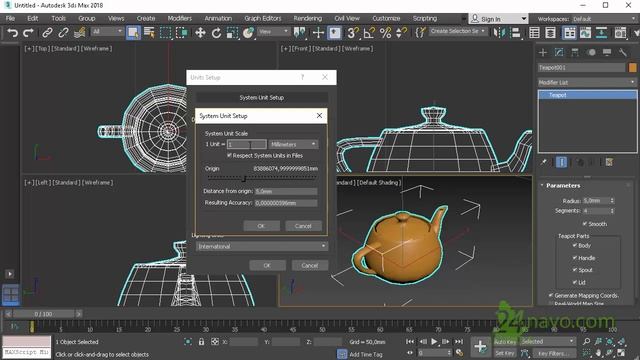Click the orange object color swatch
Image resolution: width=640 pixels, height=360 pixels.
pos(632,68)
